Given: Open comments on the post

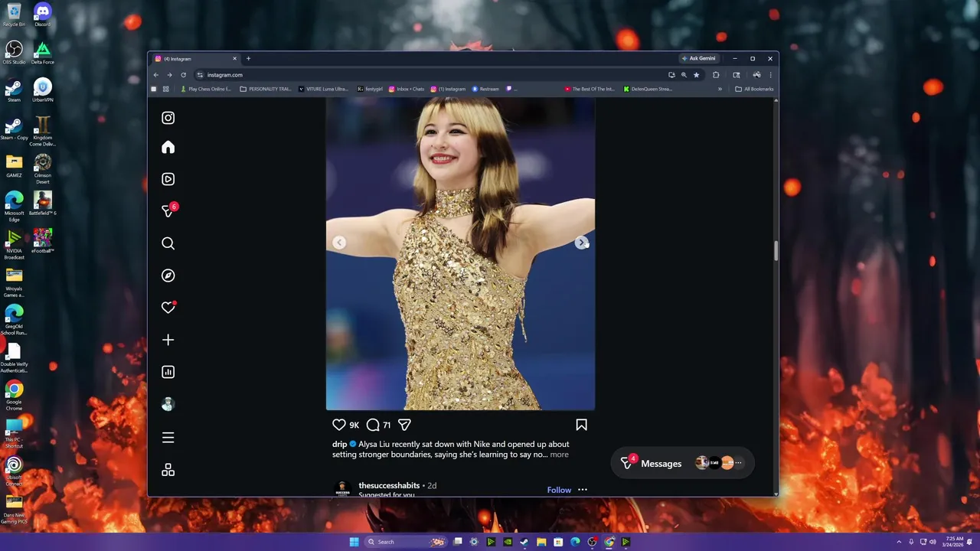Looking at the screenshot, I should coord(373,425).
